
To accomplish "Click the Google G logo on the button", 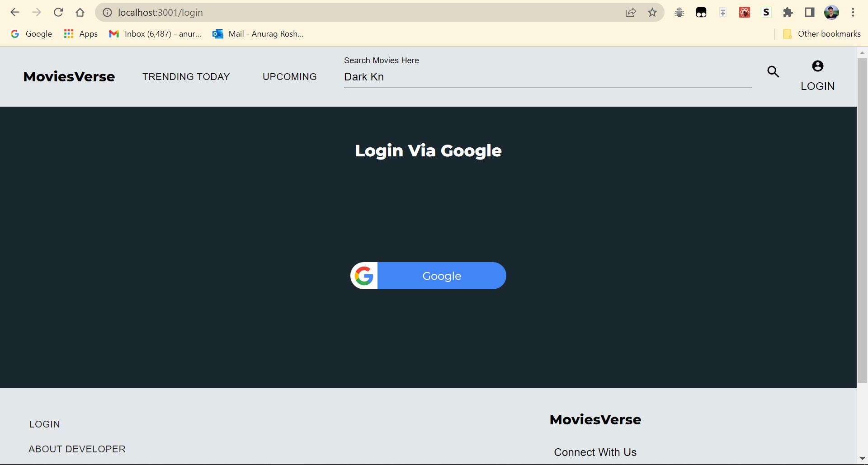I will pyautogui.click(x=364, y=276).
